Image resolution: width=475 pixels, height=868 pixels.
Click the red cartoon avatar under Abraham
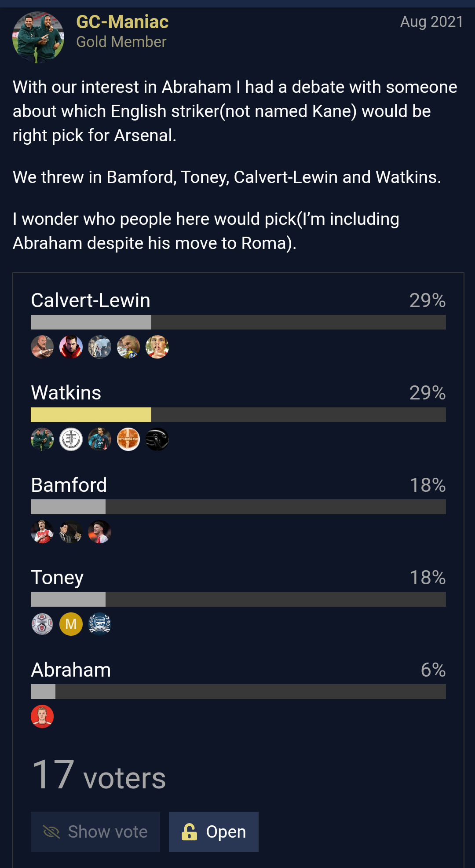point(42,716)
